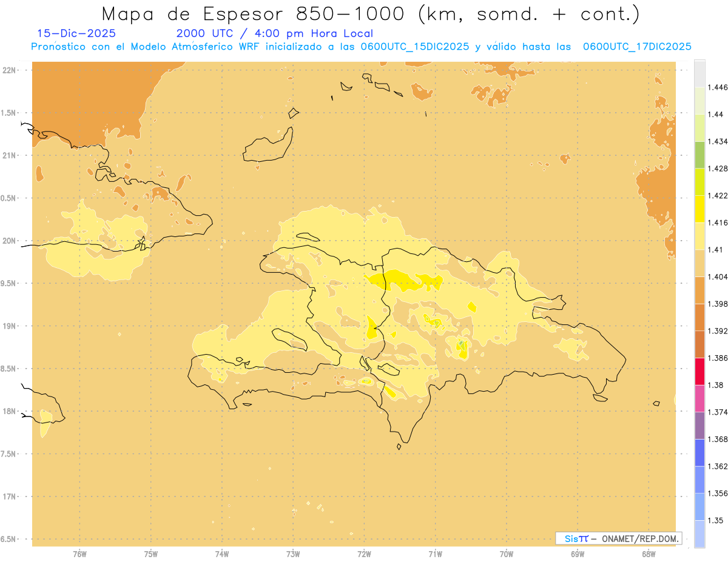Pick the blue legend swatch between 1.362 and 1.368
The height and width of the screenshot is (562, 728).
click(699, 452)
